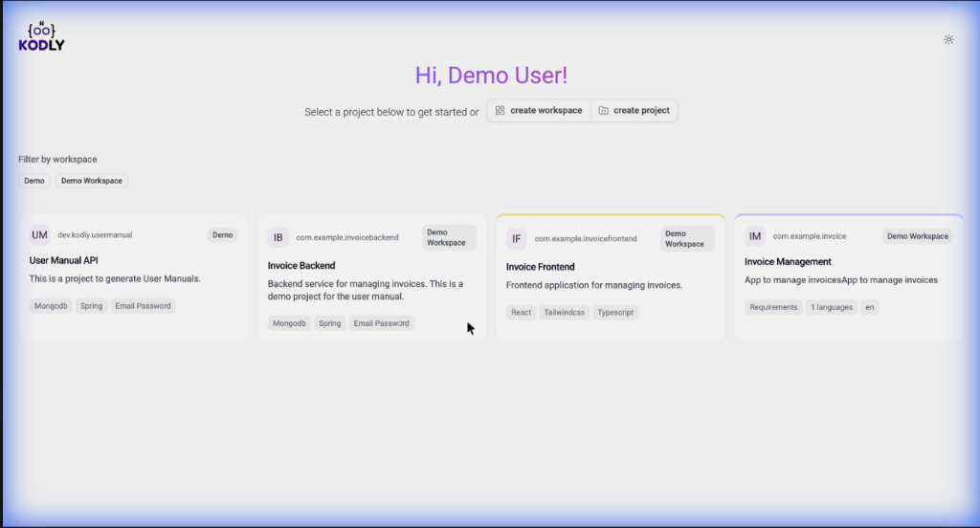Click the Requirements tag
980x528 pixels.
(773, 307)
